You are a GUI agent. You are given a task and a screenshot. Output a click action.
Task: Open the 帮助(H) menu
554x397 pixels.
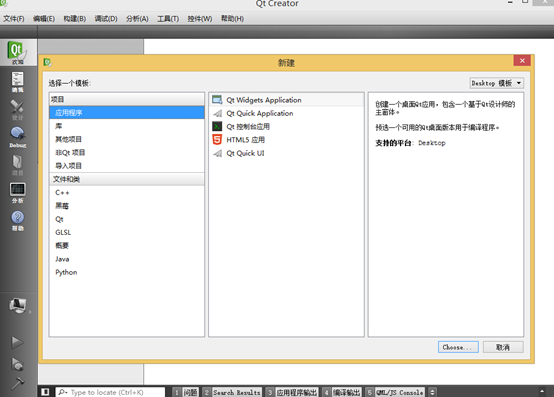click(x=232, y=18)
